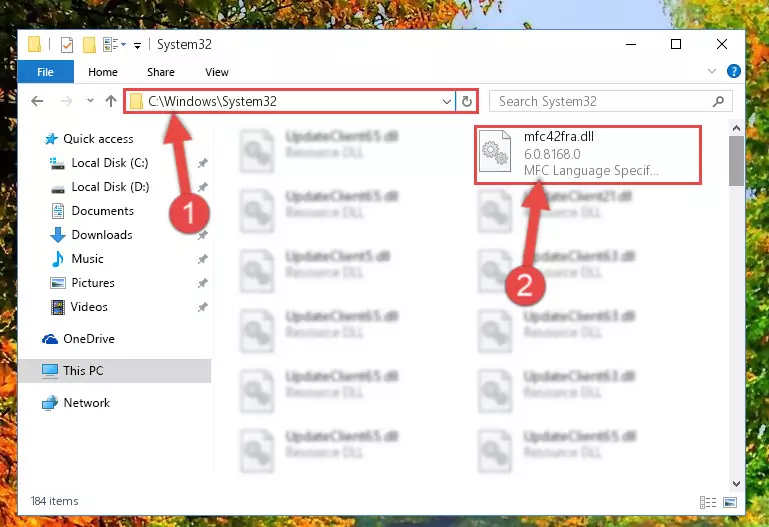The width and height of the screenshot is (769, 527).
Task: Select This PC in navigation pane
Action: (114, 371)
